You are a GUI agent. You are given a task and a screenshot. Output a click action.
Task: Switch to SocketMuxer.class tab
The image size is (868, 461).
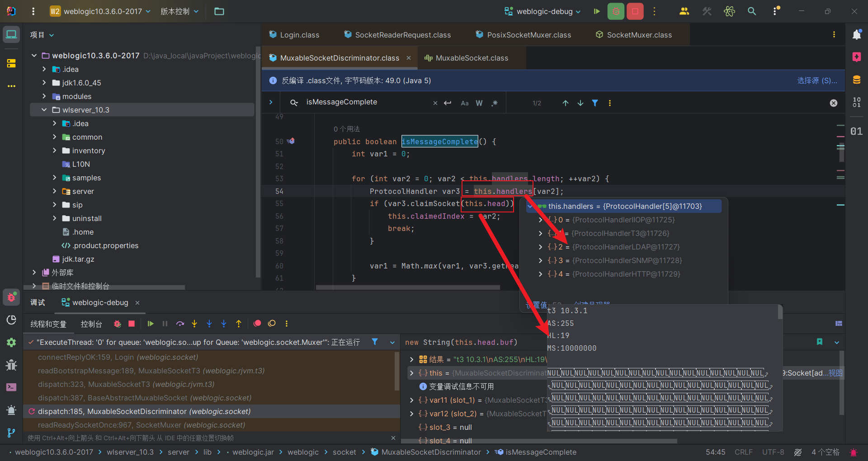(634, 35)
